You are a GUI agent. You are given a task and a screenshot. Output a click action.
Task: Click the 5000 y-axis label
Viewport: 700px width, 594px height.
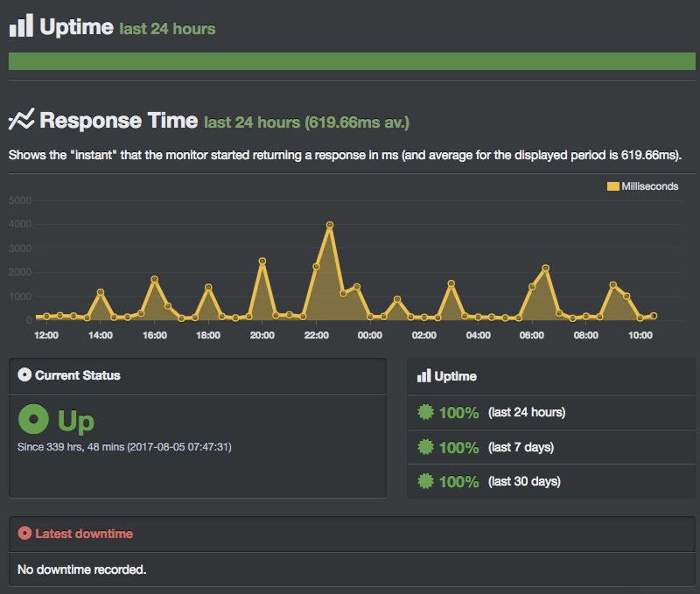20,200
